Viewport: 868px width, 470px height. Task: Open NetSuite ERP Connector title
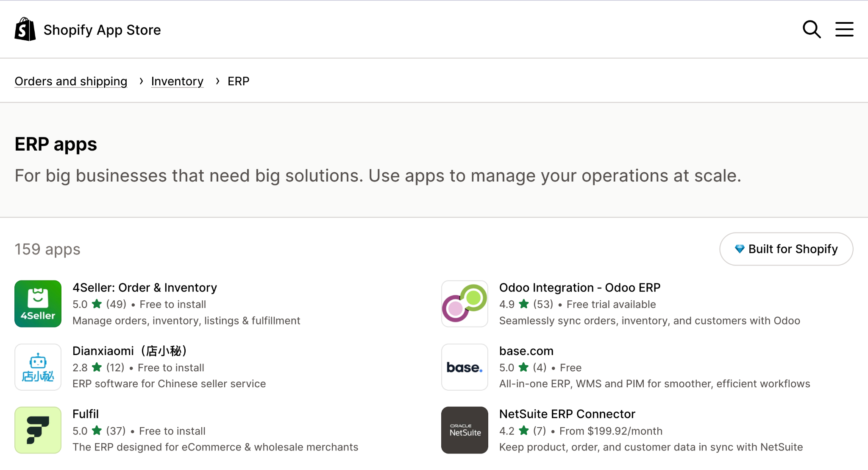pyautogui.click(x=567, y=414)
